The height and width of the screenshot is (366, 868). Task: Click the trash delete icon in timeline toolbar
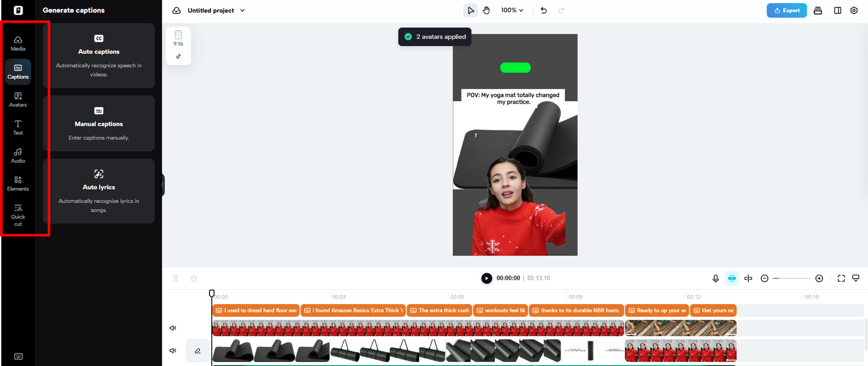tap(194, 278)
